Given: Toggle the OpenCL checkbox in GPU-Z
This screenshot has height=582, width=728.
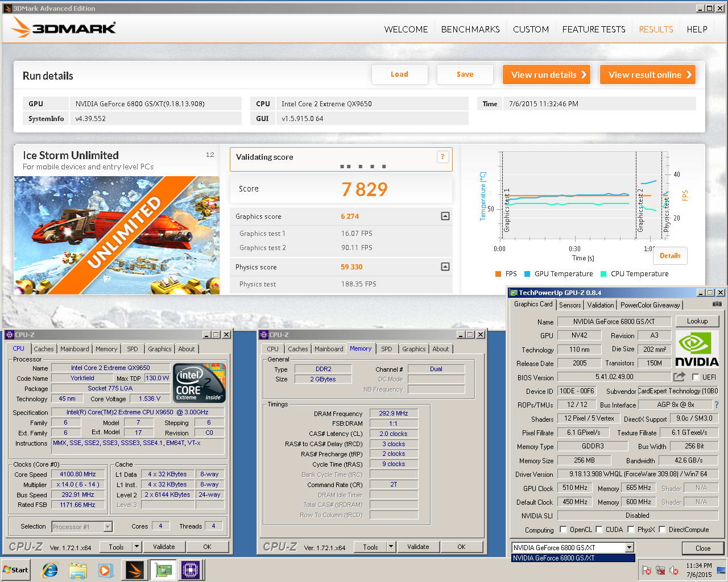Looking at the screenshot, I should (563, 529).
